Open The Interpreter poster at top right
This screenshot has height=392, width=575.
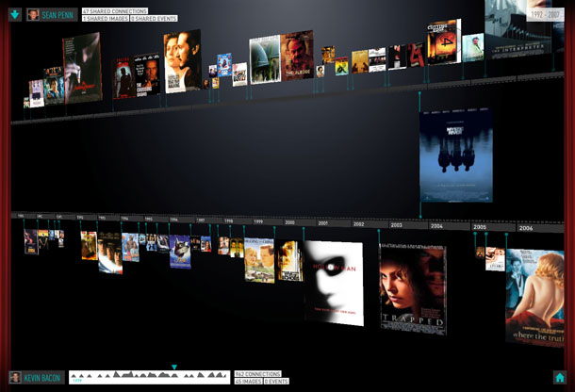(517, 28)
